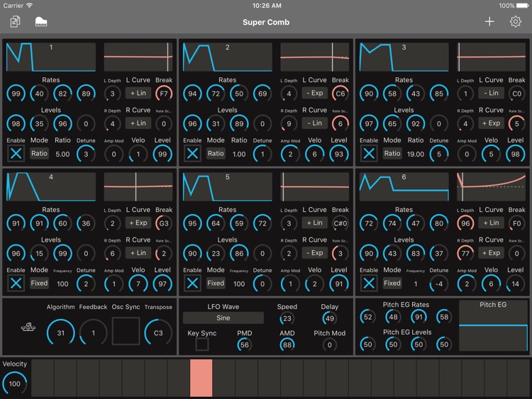Tap the highlighted salmon keyboard key
The width and height of the screenshot is (532, 399).
[x=201, y=378]
